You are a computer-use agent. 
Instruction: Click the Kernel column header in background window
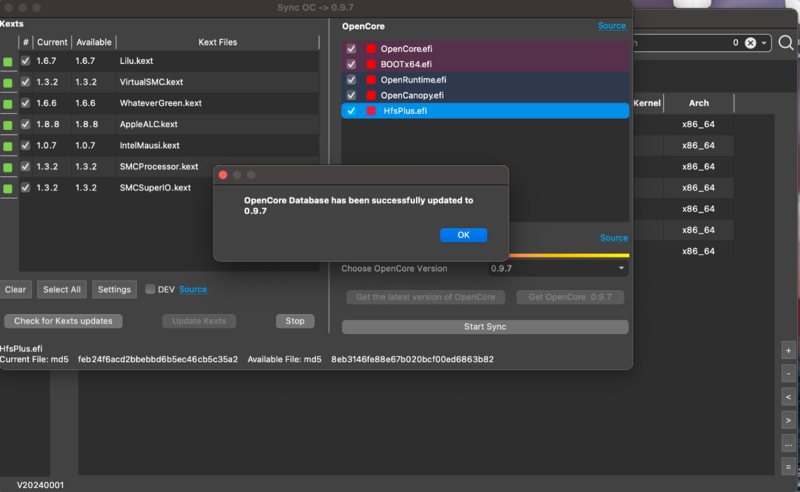tap(647, 103)
